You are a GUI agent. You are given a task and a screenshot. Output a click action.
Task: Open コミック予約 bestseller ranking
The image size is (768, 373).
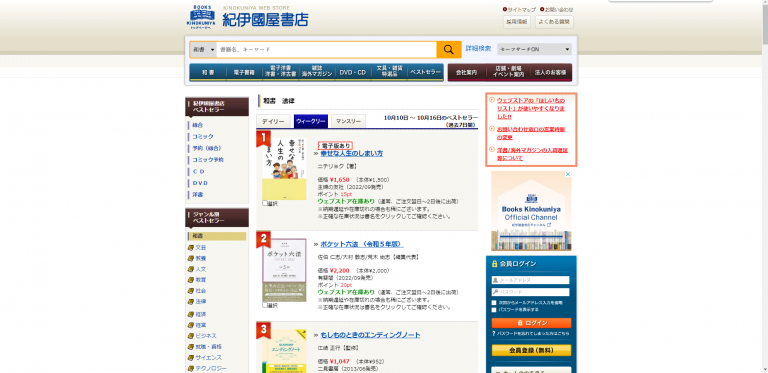(x=208, y=160)
